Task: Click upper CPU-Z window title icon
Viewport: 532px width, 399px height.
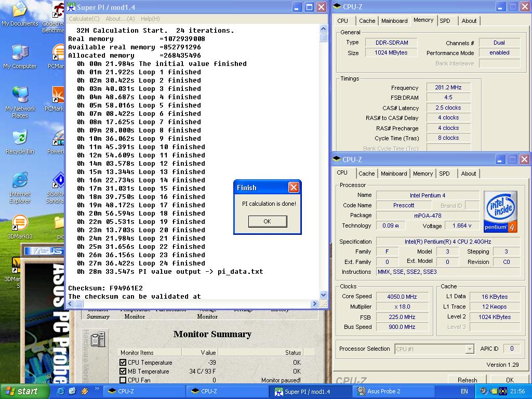Action: (x=337, y=6)
